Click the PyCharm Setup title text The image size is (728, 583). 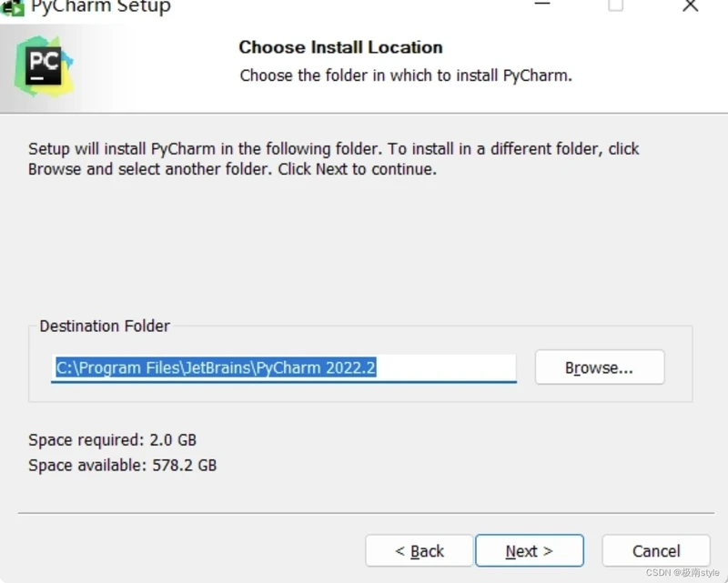tap(101, 7)
